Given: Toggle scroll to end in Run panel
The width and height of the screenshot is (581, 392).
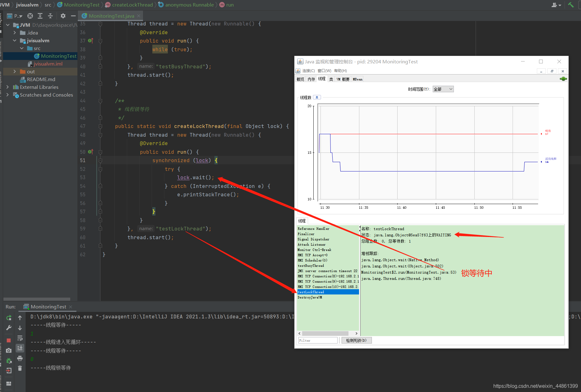Looking at the screenshot, I should [20, 348].
